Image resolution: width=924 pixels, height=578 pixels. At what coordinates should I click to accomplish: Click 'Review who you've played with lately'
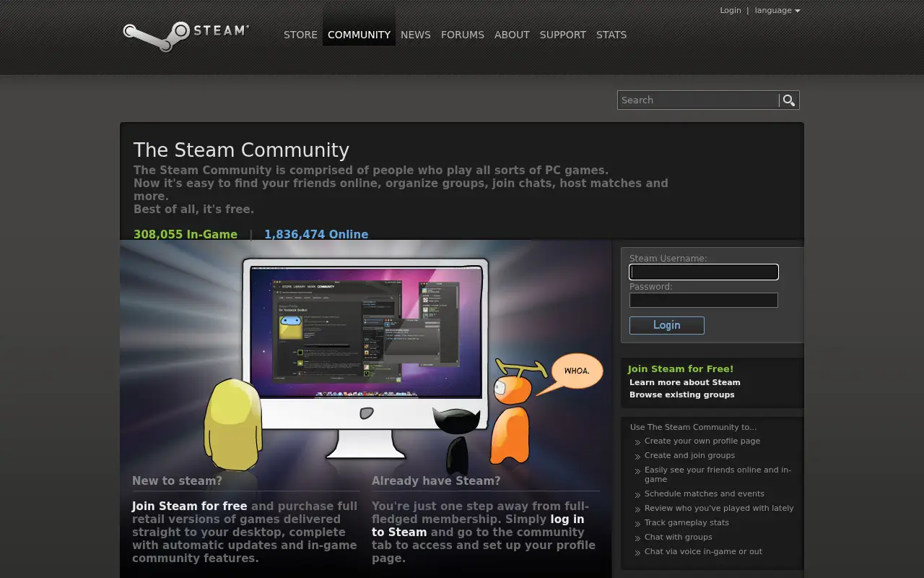click(x=719, y=508)
